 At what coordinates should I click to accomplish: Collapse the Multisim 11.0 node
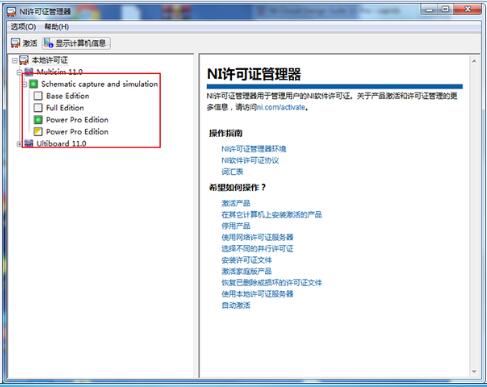19,72
